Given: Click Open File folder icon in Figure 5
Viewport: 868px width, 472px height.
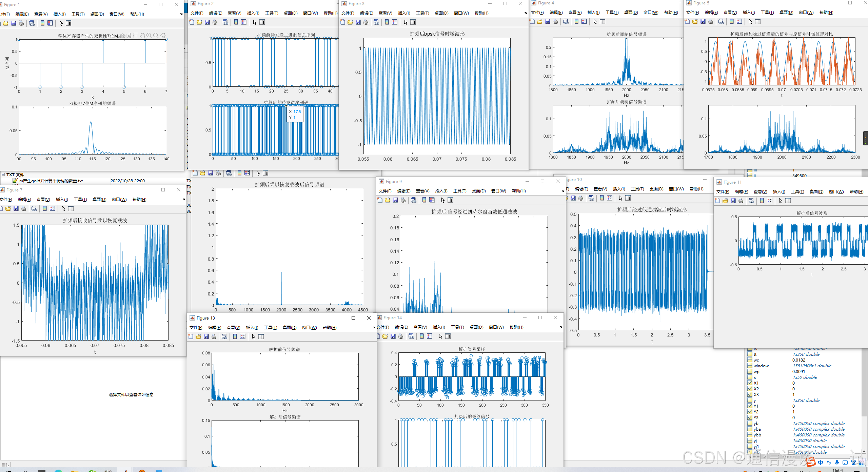Looking at the screenshot, I should click(695, 21).
